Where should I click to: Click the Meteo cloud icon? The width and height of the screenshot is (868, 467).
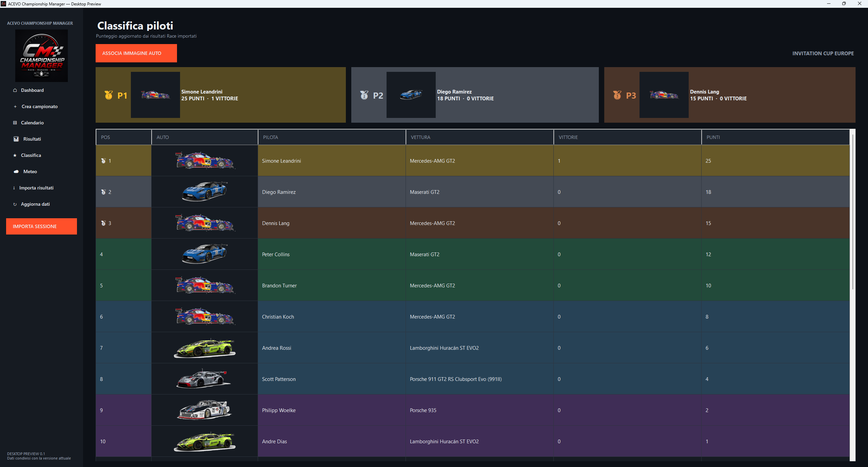point(16,171)
